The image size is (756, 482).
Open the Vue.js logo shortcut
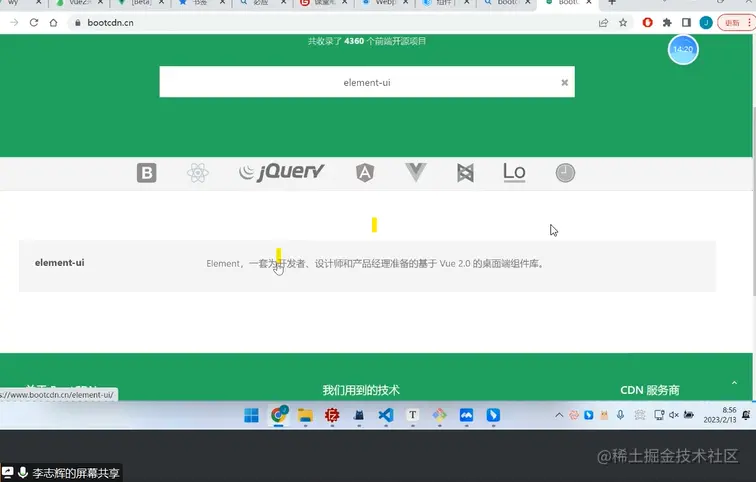[x=416, y=172]
